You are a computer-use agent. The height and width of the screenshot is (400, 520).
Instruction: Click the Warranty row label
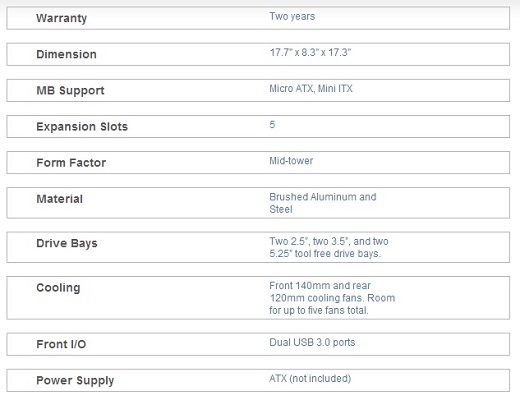click(x=62, y=18)
